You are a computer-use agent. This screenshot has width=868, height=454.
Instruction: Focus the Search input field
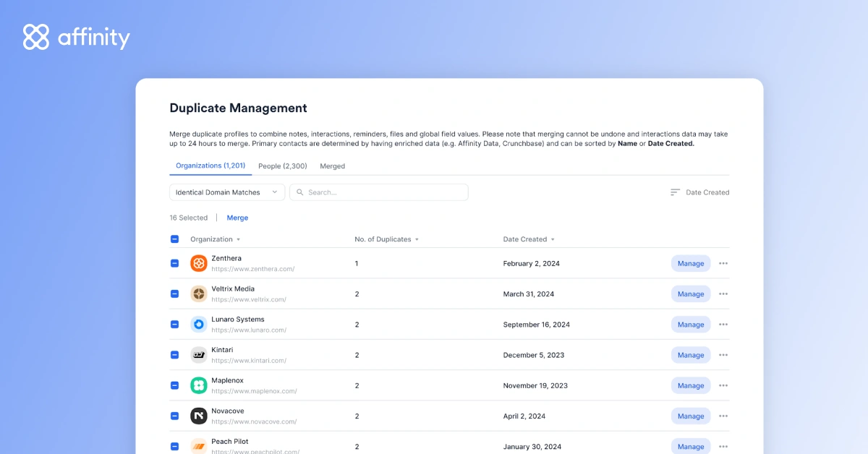(x=379, y=192)
